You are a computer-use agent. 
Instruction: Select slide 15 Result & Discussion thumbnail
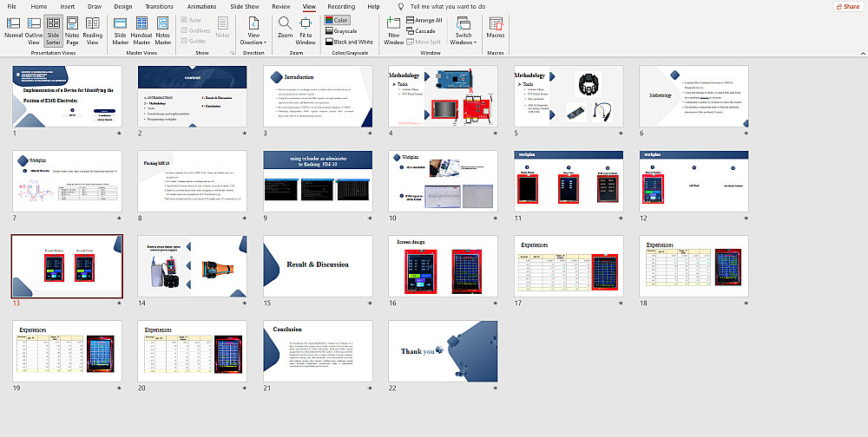pyautogui.click(x=318, y=266)
